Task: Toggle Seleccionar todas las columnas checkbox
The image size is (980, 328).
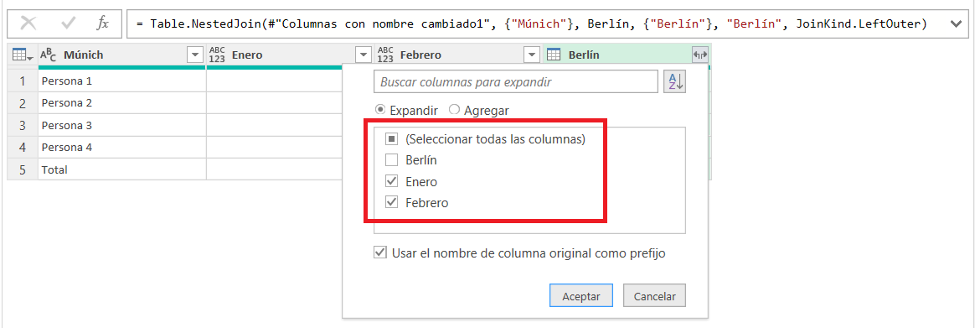Action: [x=392, y=139]
